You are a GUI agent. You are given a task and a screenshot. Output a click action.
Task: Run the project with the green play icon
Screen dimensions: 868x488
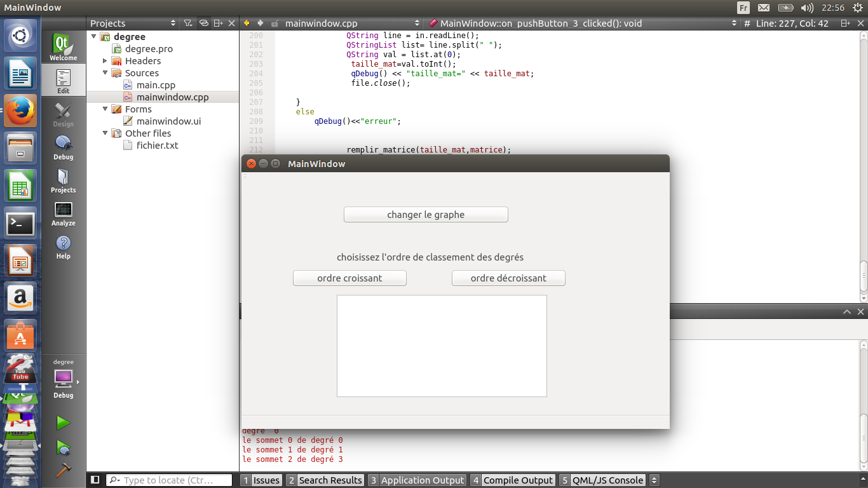click(63, 423)
